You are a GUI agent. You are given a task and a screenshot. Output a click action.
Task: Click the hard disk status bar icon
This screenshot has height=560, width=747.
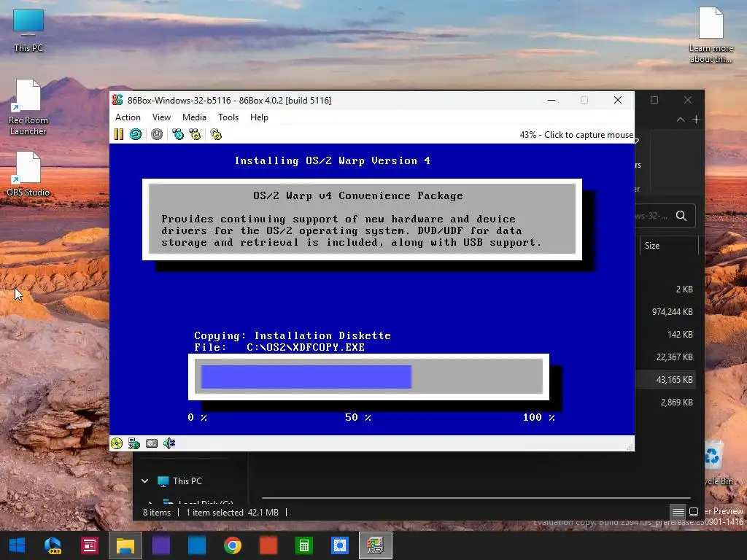click(x=152, y=444)
